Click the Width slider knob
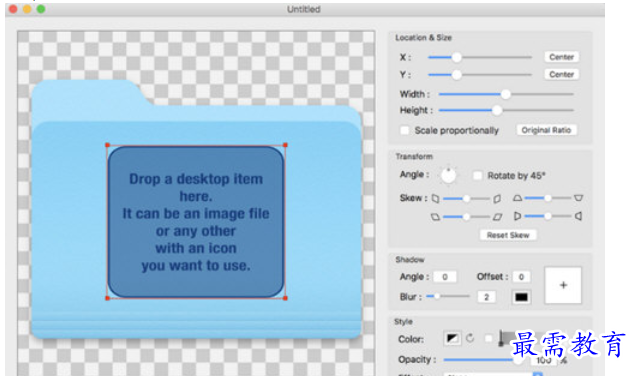This screenshot has height=376, width=634. pyautogui.click(x=505, y=94)
